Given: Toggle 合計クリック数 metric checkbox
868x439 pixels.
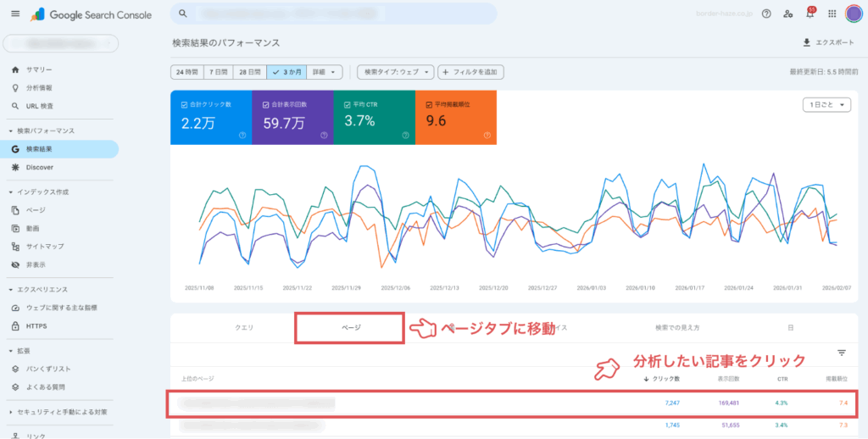Looking at the screenshot, I should (x=184, y=104).
